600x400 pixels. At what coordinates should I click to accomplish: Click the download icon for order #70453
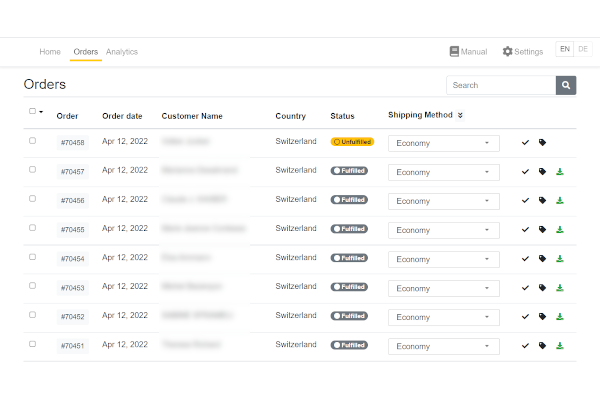(x=560, y=288)
